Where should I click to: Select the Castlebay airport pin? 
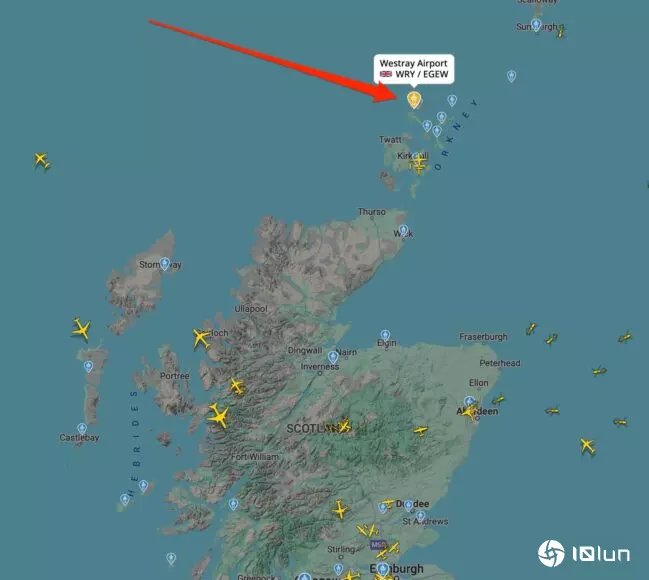pyautogui.click(x=82, y=429)
